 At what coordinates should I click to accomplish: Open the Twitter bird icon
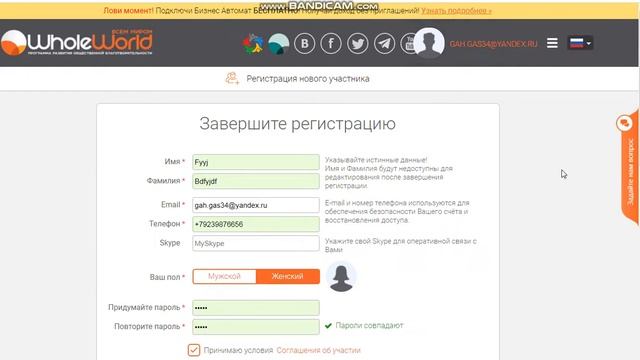358,43
